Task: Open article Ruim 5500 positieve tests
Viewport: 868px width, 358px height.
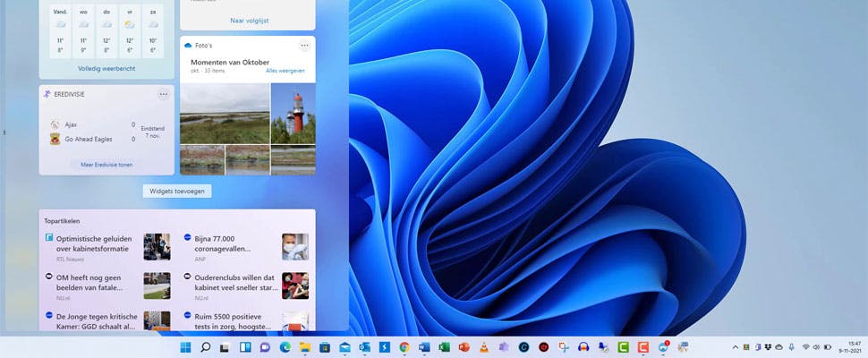Action: point(234,321)
